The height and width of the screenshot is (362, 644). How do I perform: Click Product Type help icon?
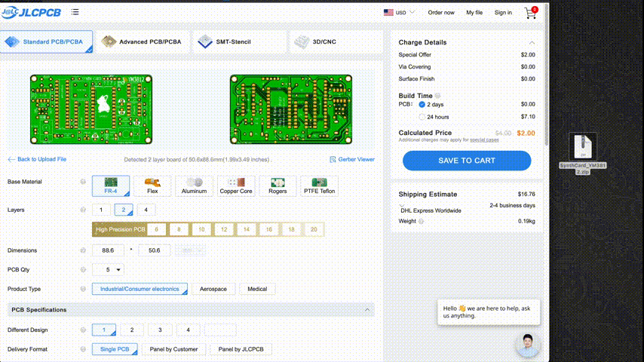[83, 289]
